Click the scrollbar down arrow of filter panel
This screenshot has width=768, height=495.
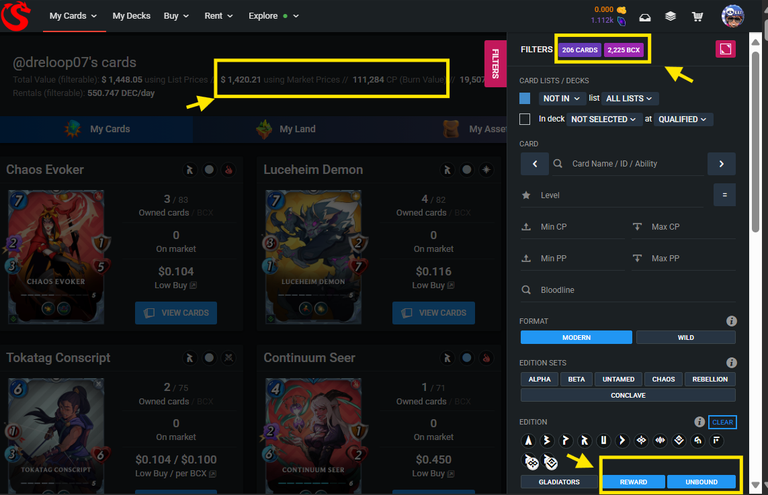[755, 485]
